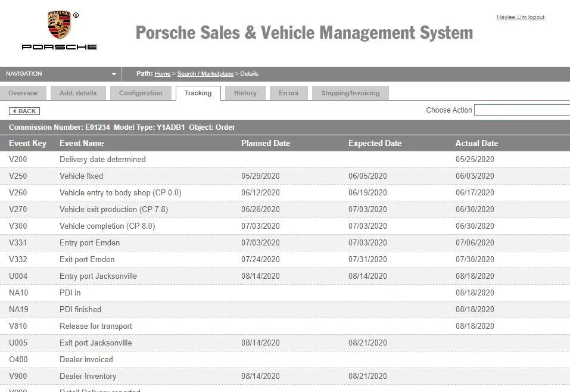The width and height of the screenshot is (570, 392).
Task: Select event key O400
Action: pyautogui.click(x=18, y=360)
